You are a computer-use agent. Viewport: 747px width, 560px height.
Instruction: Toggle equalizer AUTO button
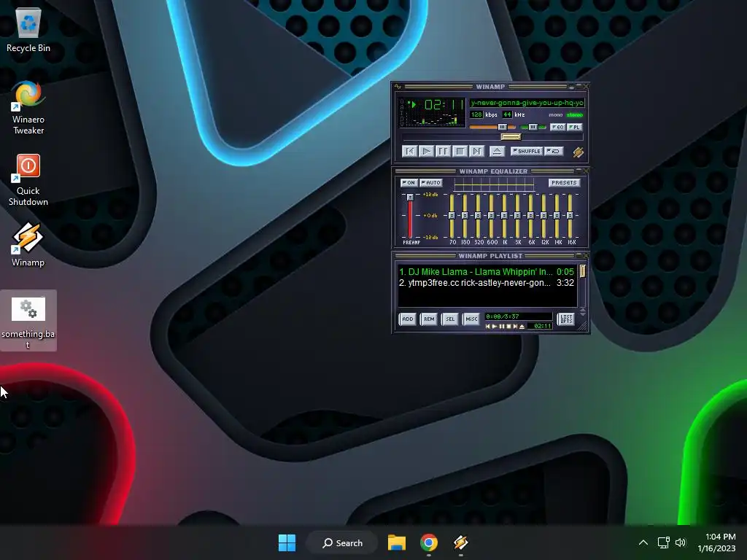pyautogui.click(x=431, y=183)
